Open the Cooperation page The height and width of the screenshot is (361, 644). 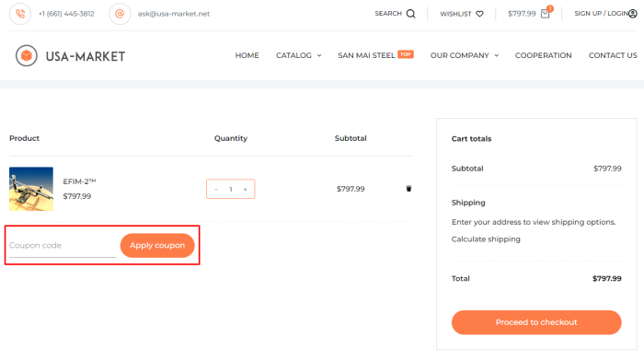544,55
